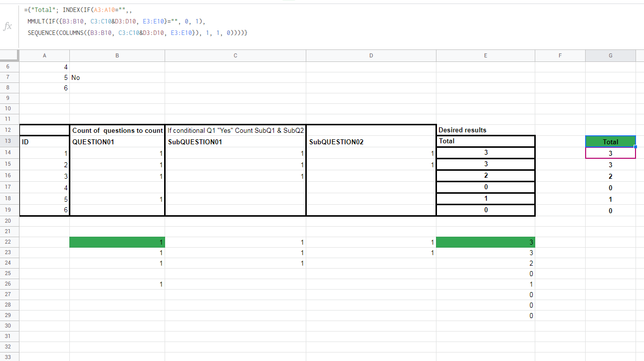Select row 33 header
Viewport: 644px width, 361px height.
(9, 358)
